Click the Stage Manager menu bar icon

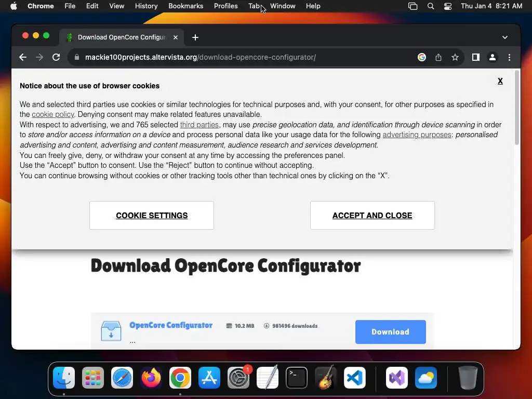tap(413, 6)
